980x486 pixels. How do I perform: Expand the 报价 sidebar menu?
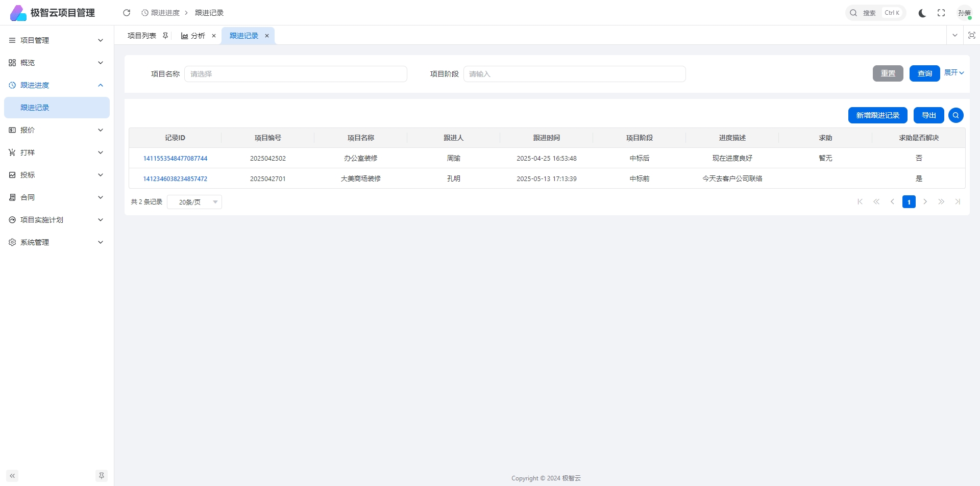tap(56, 130)
